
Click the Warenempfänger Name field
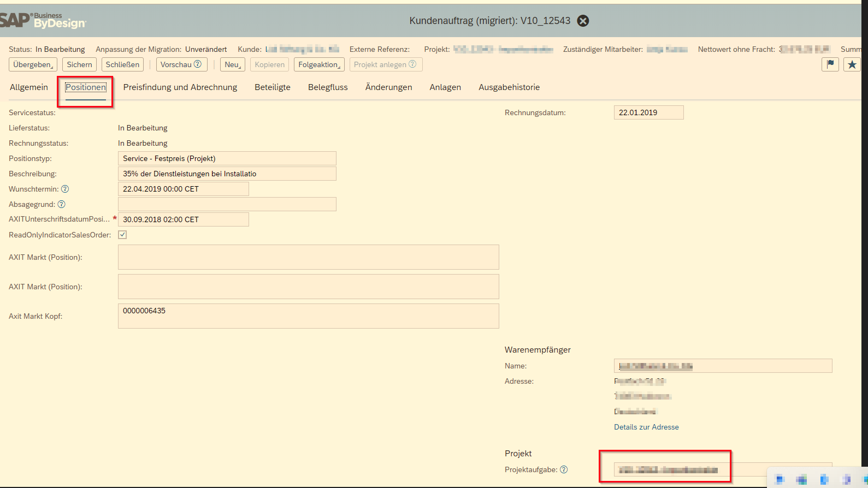[723, 366]
